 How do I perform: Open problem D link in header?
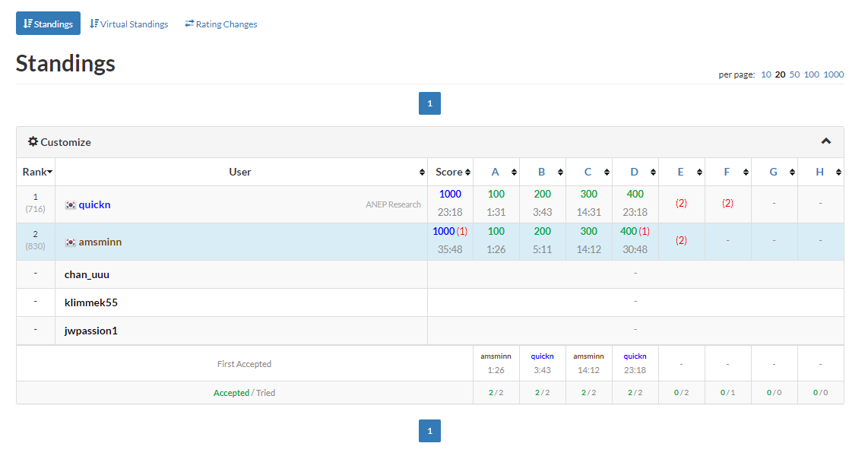tap(635, 172)
